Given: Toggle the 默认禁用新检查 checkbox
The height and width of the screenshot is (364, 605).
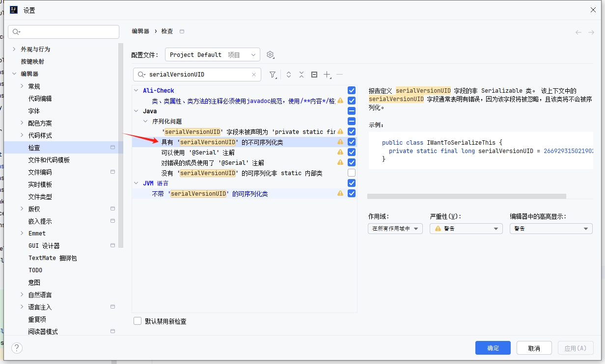Looking at the screenshot, I should 138,321.
